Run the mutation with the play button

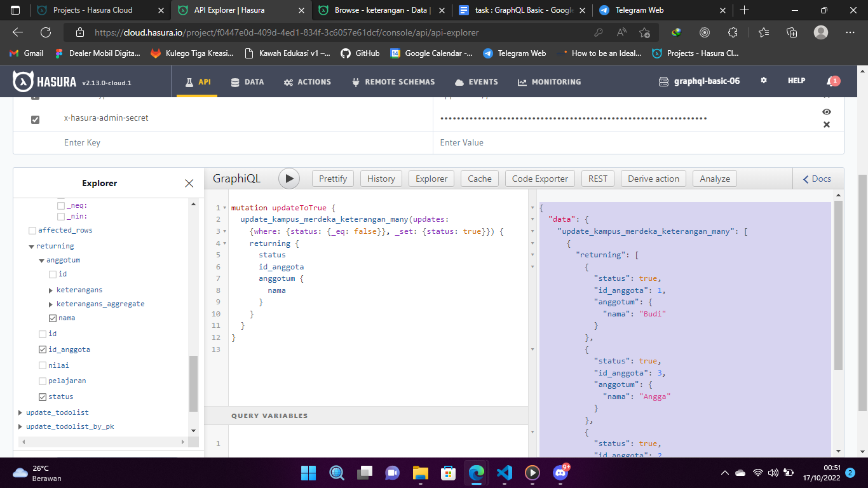pos(289,179)
